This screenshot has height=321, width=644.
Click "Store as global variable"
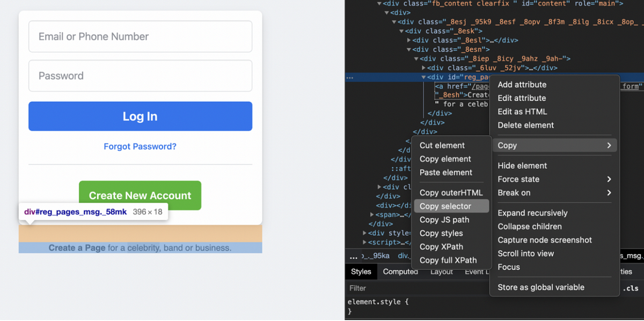pos(540,287)
